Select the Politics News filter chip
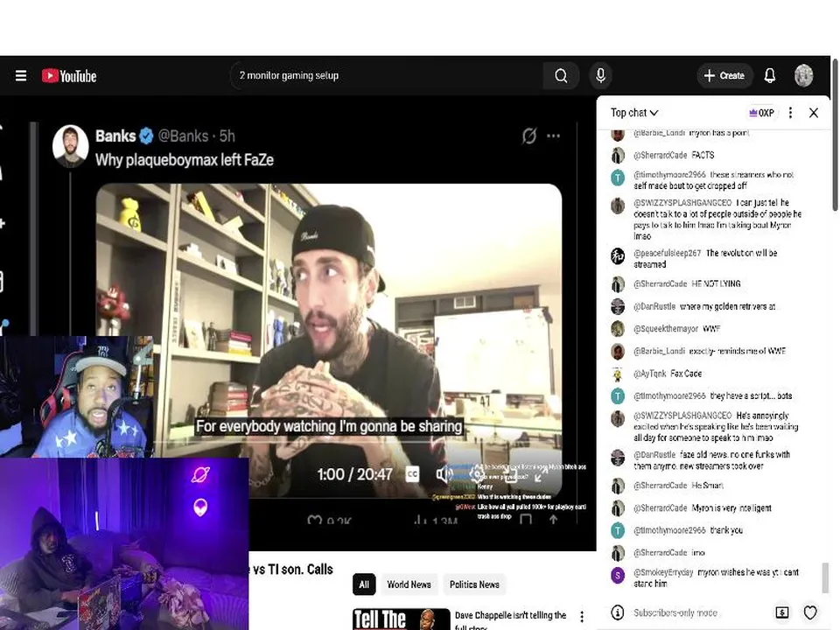This screenshot has height=630, width=840. click(x=474, y=584)
